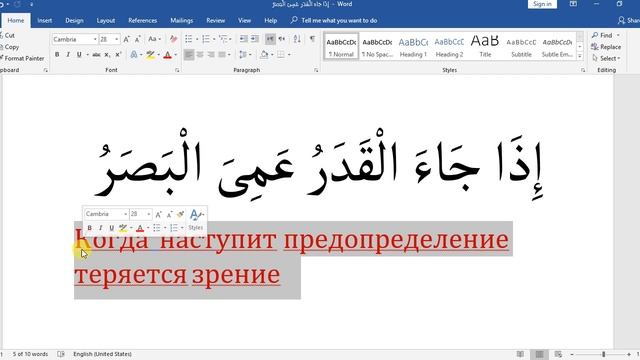Open the Review tab

pos(216,20)
